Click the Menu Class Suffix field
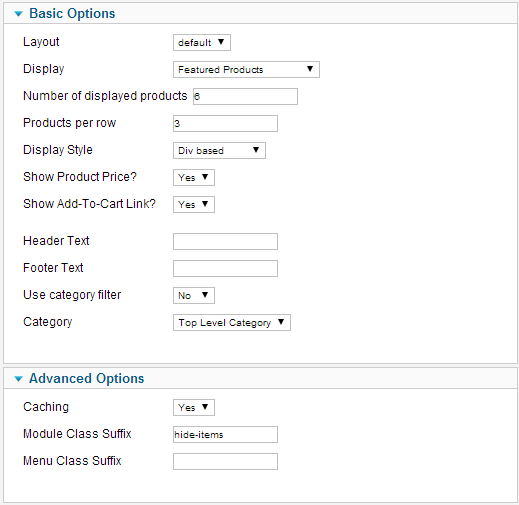519x505 pixels. (x=225, y=461)
